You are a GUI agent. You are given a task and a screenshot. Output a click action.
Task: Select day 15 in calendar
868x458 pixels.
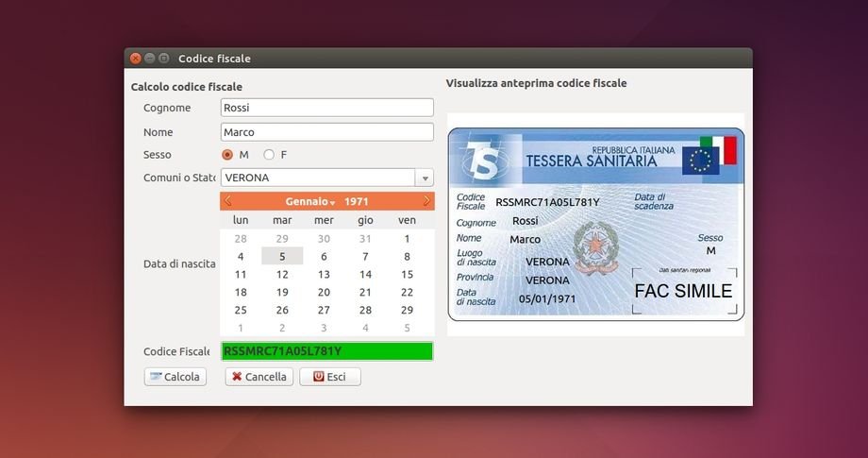click(x=407, y=274)
